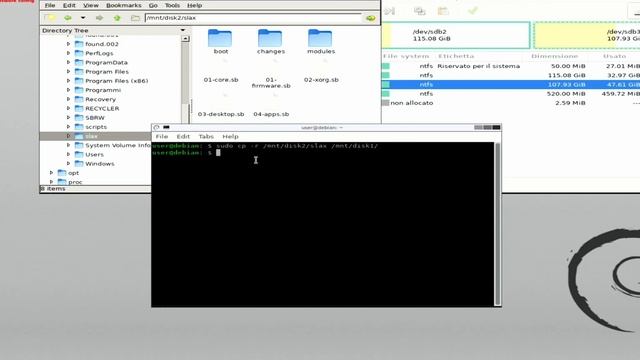Viewport: 640px width, 360px height.
Task: Open the Bookmarks menu
Action: (123, 5)
